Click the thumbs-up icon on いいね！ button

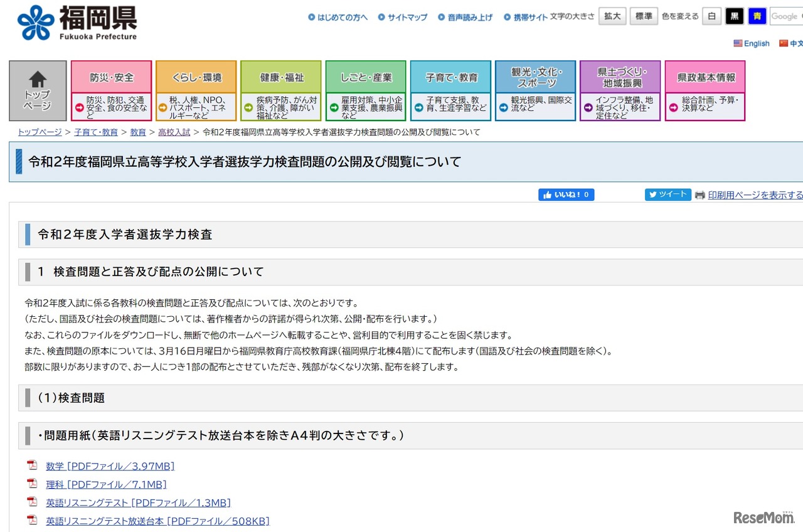[x=547, y=194]
